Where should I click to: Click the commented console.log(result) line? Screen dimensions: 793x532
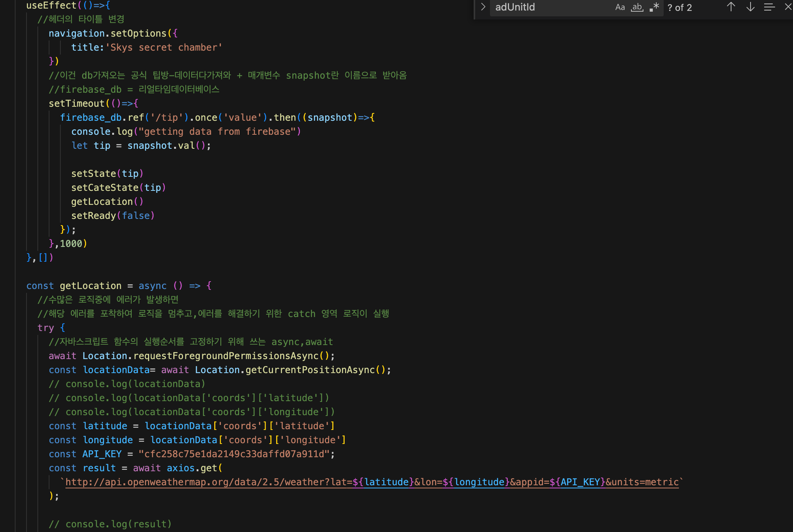110,524
